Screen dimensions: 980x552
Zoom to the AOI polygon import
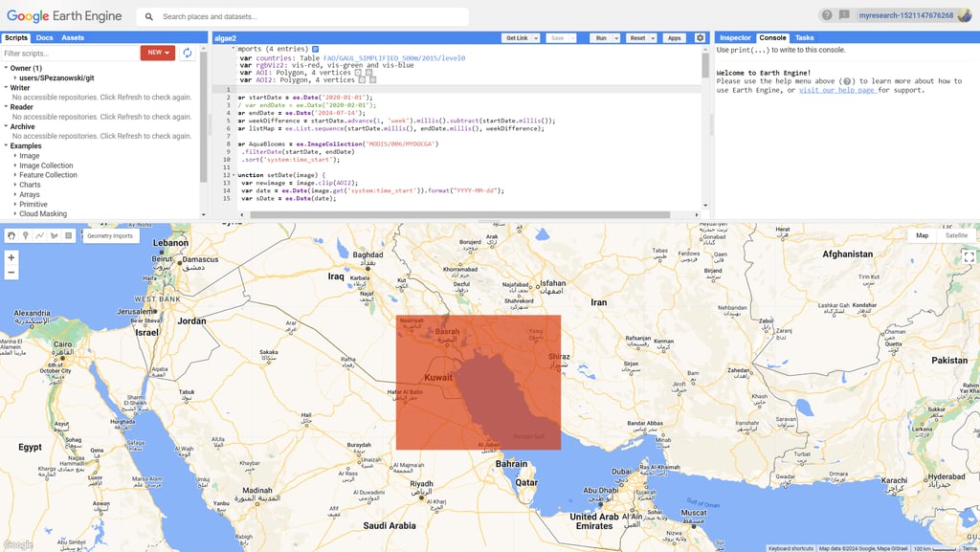click(x=356, y=73)
